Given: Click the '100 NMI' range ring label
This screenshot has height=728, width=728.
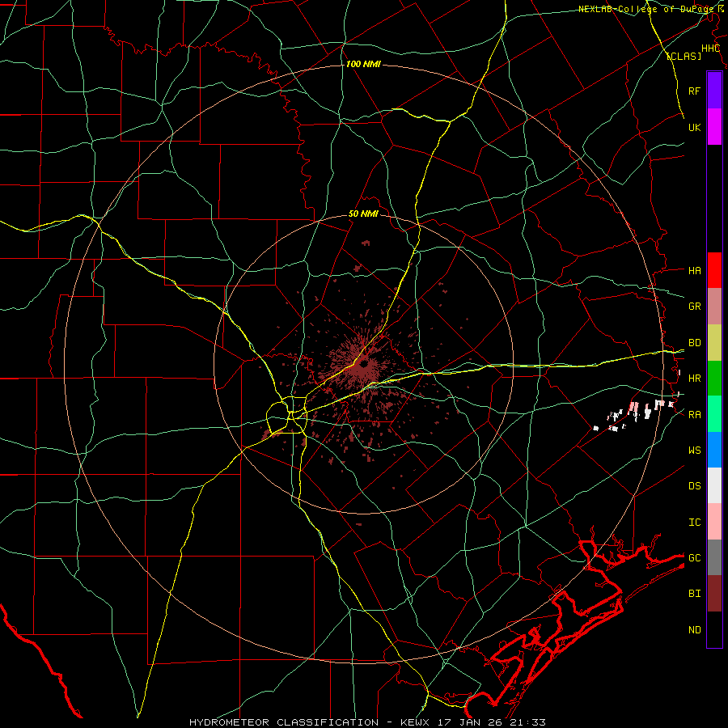Looking at the screenshot, I should 363,64.
